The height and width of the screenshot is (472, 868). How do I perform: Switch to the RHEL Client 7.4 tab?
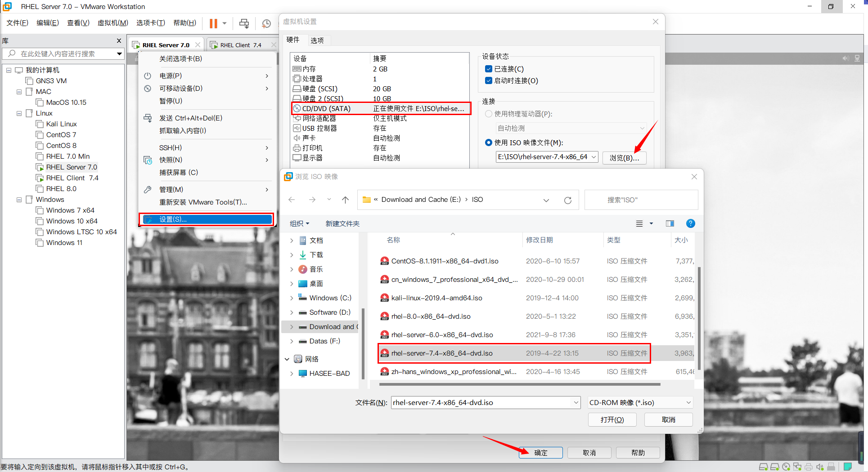[241, 45]
